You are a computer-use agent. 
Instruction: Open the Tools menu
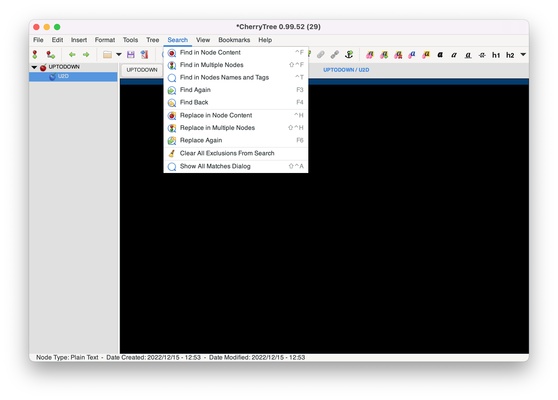pyautogui.click(x=130, y=40)
